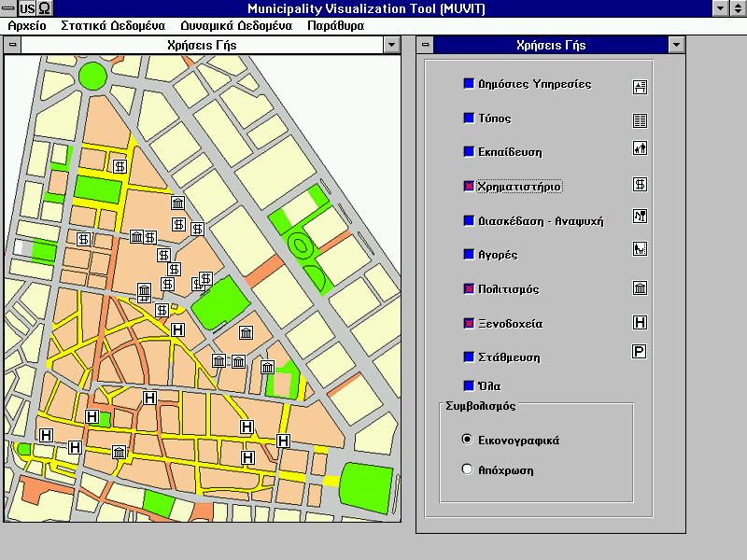Open the Παράθυρα menu
This screenshot has width=747, height=560.
coord(336,26)
